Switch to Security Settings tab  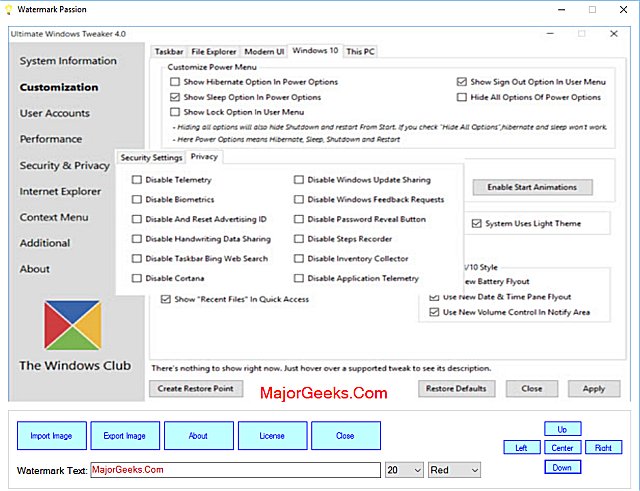point(151,158)
